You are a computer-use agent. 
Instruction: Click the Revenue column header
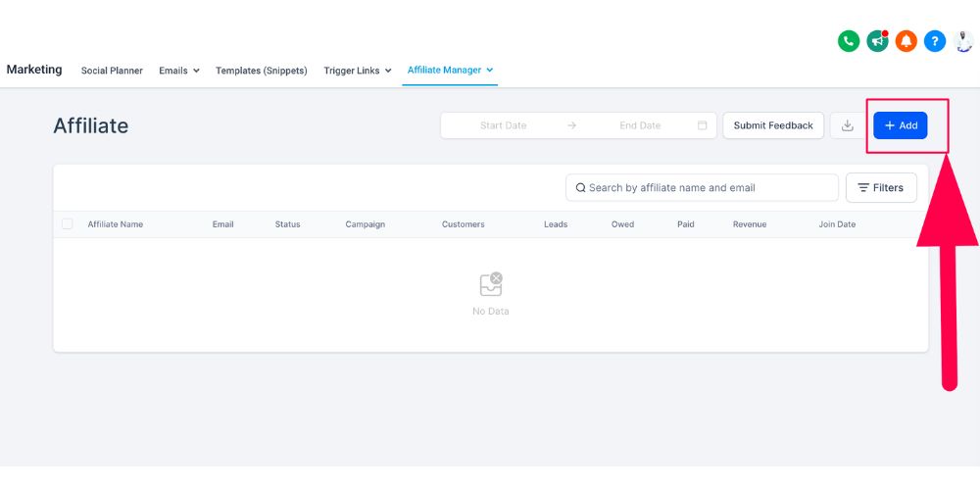point(749,224)
